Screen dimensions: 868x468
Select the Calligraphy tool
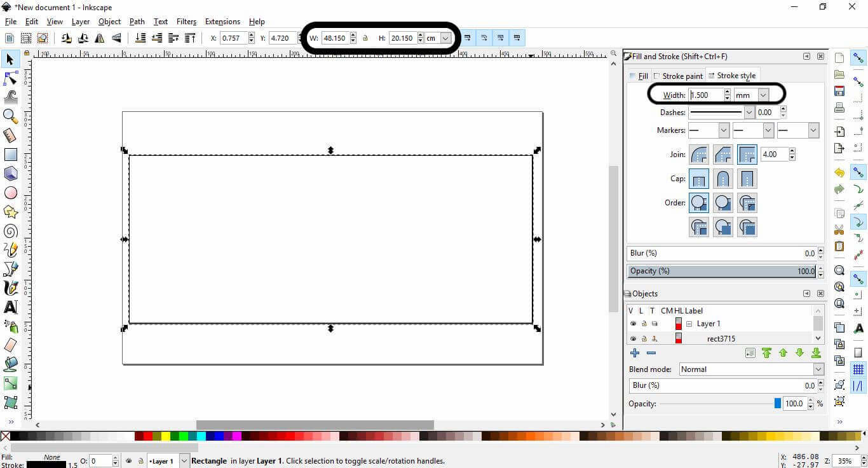[x=10, y=288]
